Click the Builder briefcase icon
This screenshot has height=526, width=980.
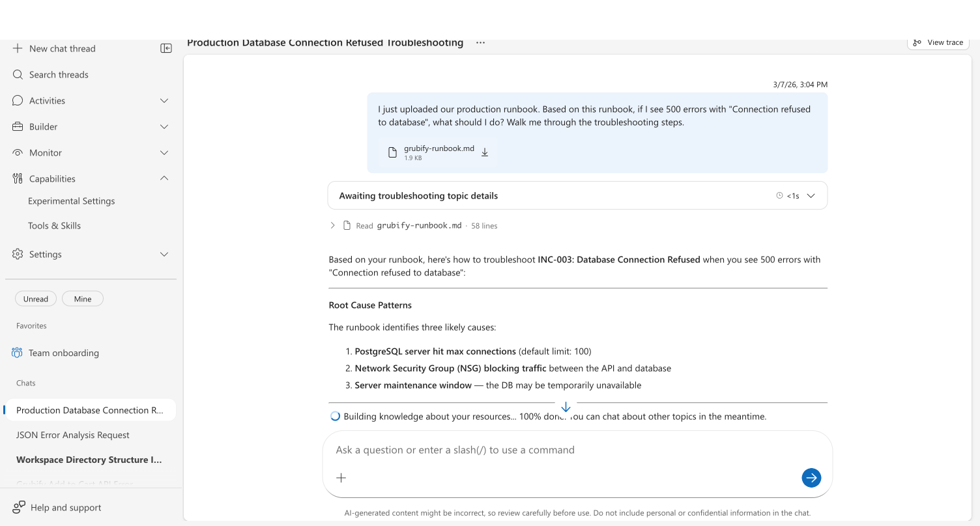(x=18, y=126)
